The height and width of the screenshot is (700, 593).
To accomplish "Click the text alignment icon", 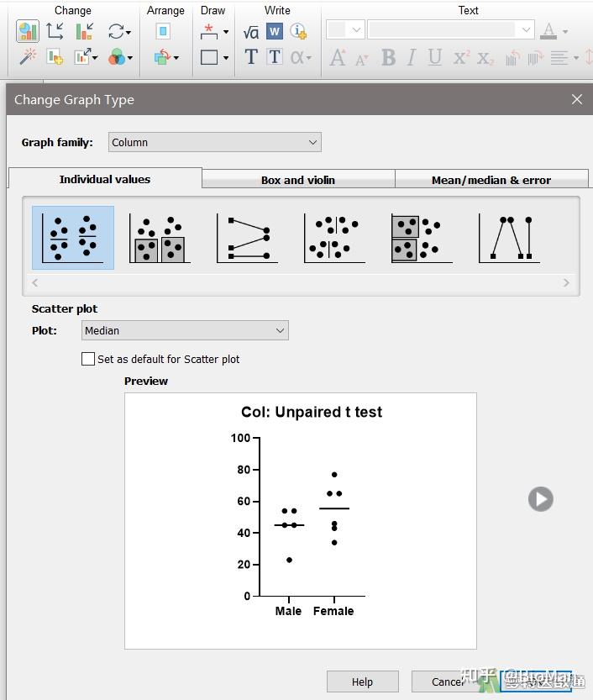I will tap(559, 58).
